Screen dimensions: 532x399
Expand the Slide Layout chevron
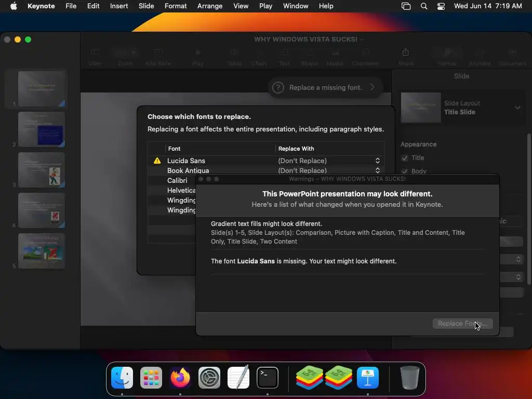pyautogui.click(x=517, y=108)
